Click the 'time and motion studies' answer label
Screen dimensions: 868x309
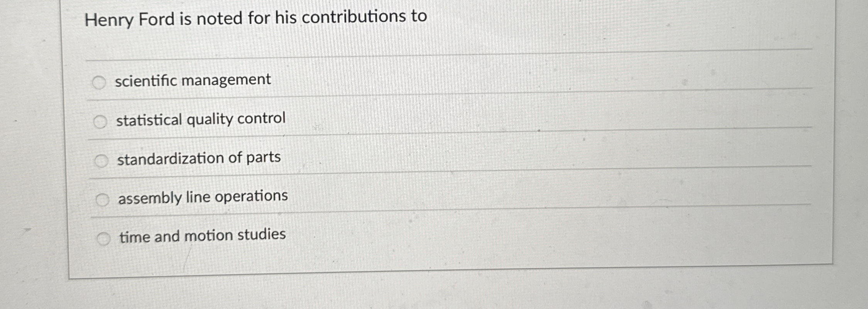203,235
